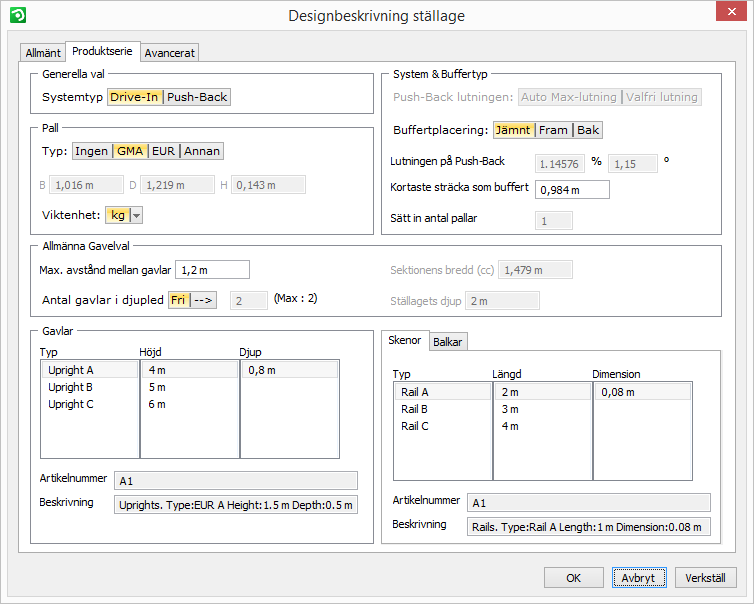Click the Rails Beskrivning field
This screenshot has height=604, width=754.
pos(589,527)
